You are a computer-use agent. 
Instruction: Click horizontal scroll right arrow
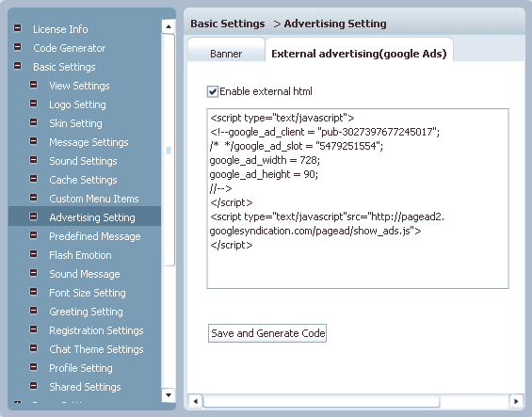tap(516, 401)
